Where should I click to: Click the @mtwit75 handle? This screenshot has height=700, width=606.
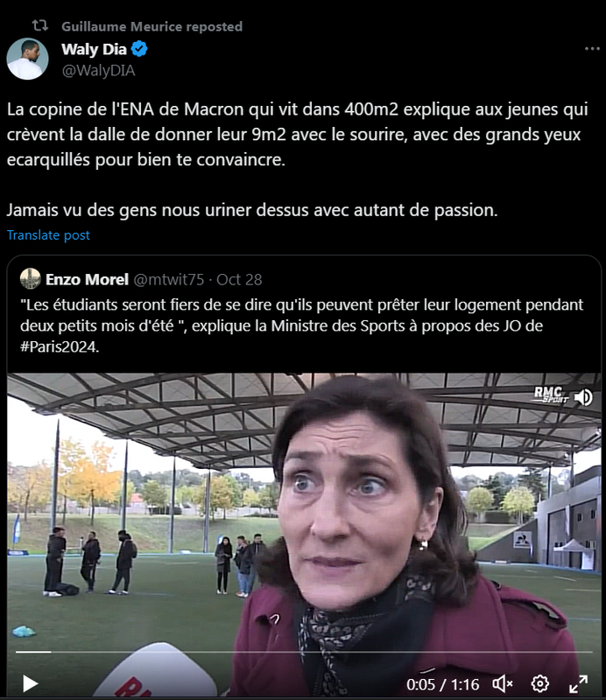click(x=169, y=279)
